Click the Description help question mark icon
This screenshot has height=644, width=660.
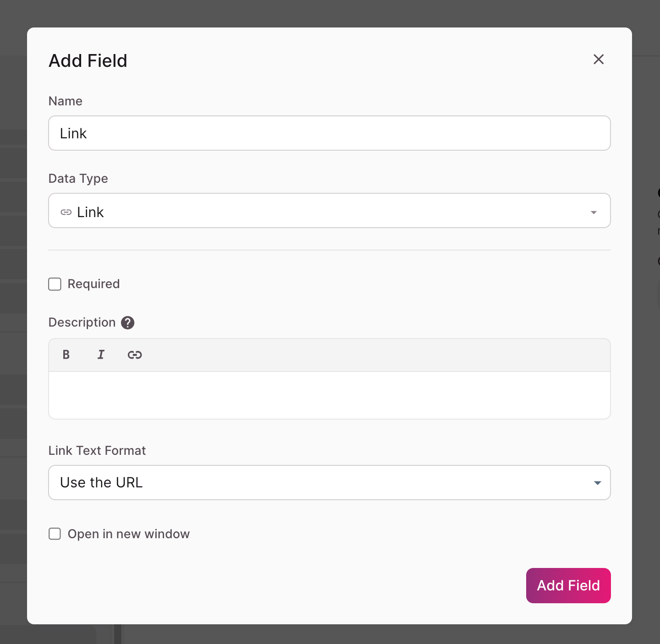pyautogui.click(x=128, y=323)
